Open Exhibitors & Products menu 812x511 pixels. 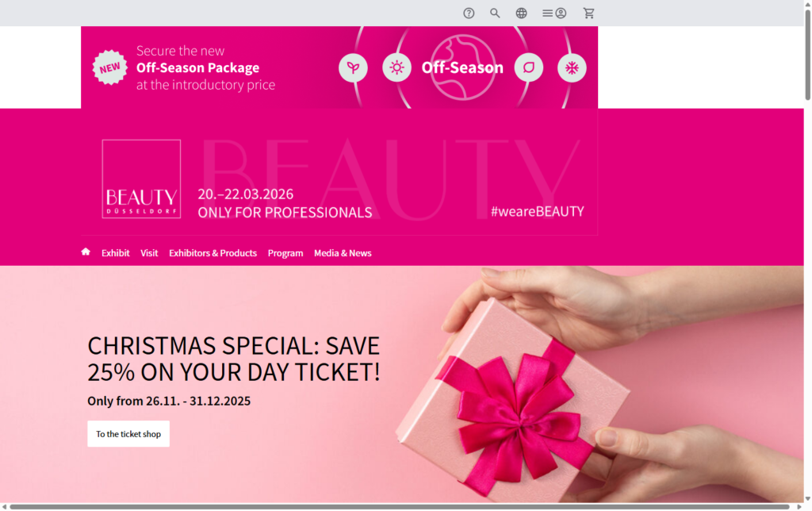pyautogui.click(x=213, y=253)
